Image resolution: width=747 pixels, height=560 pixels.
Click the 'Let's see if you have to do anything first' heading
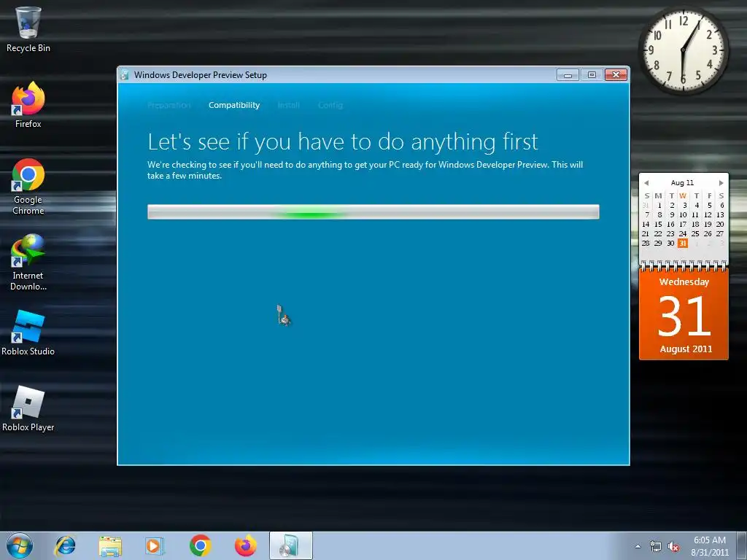pos(343,142)
